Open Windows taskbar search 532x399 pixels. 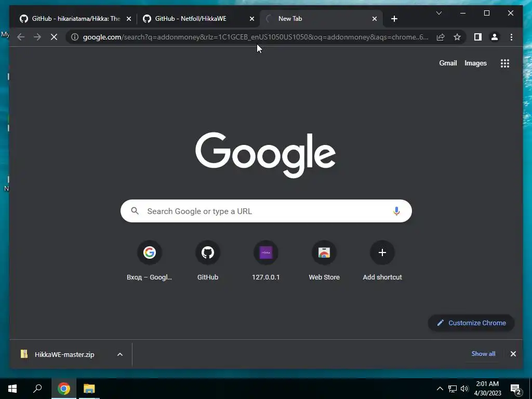point(37,389)
